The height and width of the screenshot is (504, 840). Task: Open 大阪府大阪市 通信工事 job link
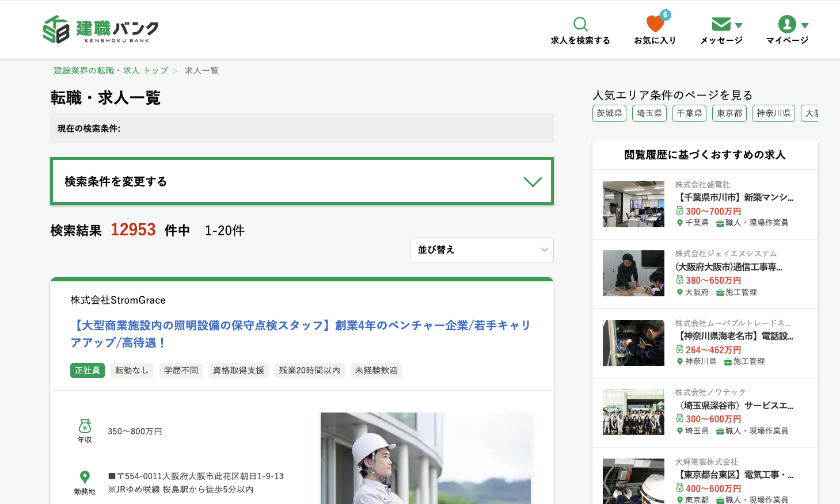(729, 267)
